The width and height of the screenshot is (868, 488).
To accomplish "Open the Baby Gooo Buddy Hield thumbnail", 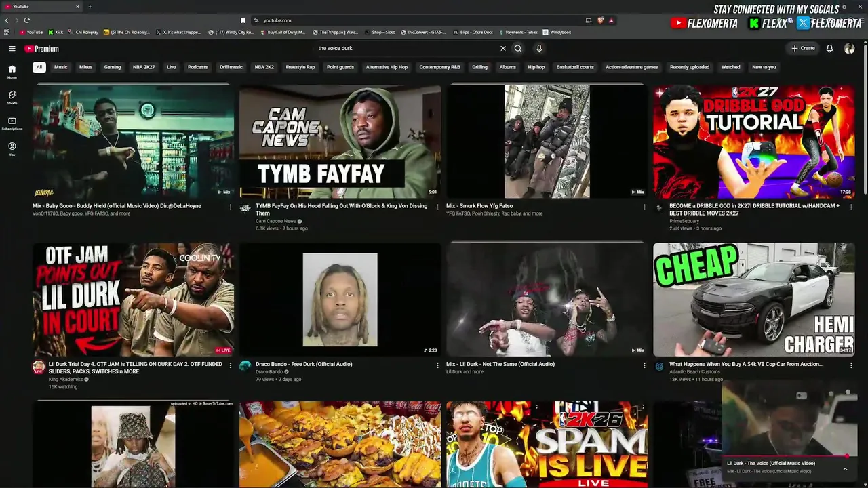I will pos(134,142).
